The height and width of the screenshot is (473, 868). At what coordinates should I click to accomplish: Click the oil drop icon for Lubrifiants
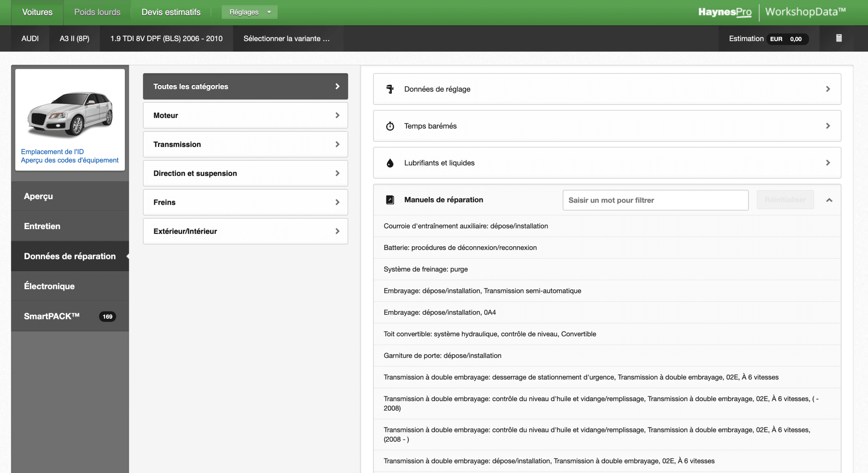[390, 163]
